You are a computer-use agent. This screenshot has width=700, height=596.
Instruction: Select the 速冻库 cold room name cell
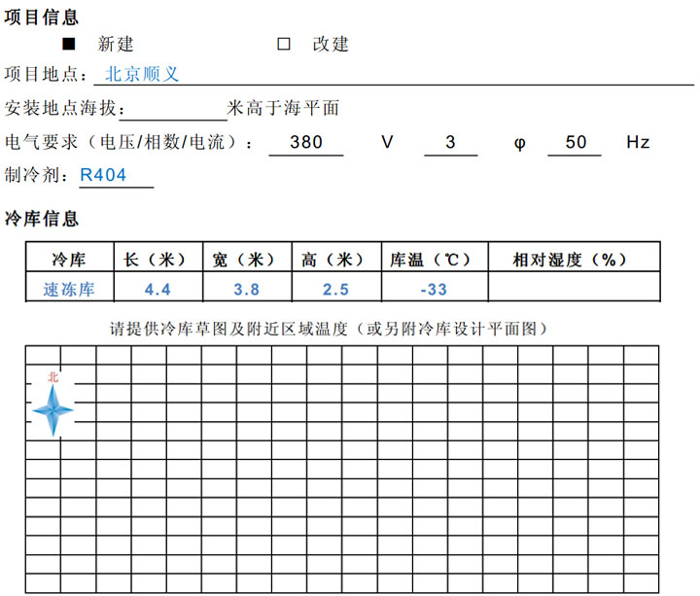[69, 289]
